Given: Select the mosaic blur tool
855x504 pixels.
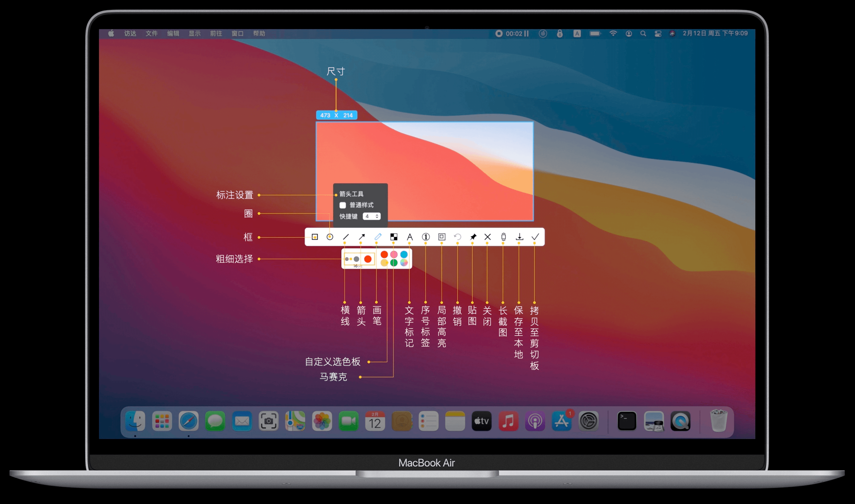Looking at the screenshot, I should click(x=394, y=237).
